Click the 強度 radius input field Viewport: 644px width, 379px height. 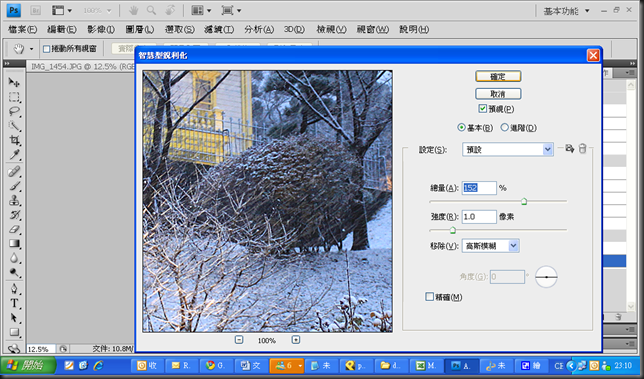point(479,217)
